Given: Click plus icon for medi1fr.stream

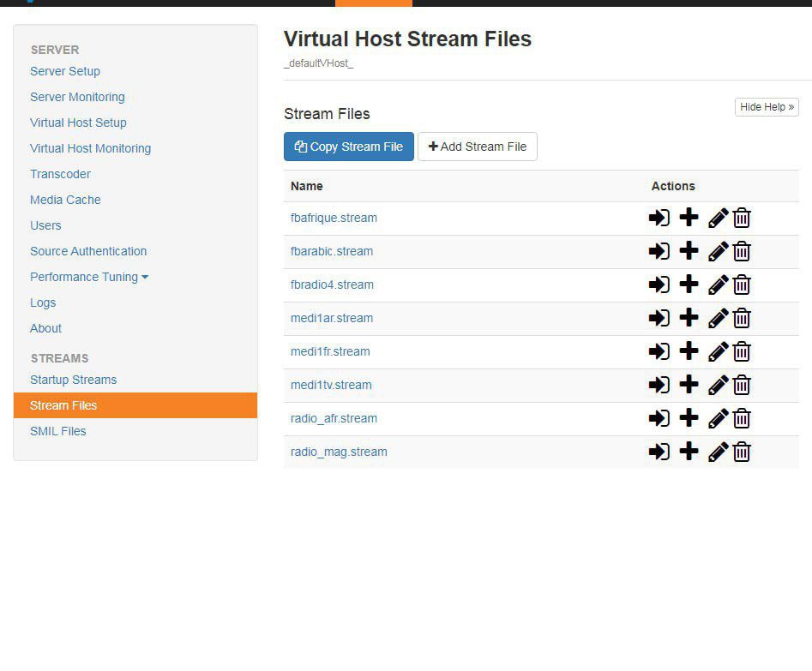Looking at the screenshot, I should click(x=689, y=351).
